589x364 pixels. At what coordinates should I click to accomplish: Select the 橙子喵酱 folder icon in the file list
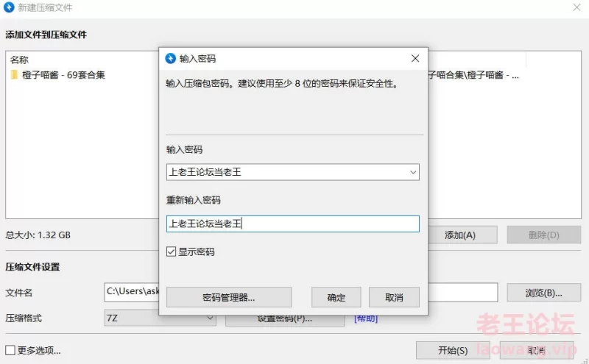pyautogui.click(x=14, y=75)
